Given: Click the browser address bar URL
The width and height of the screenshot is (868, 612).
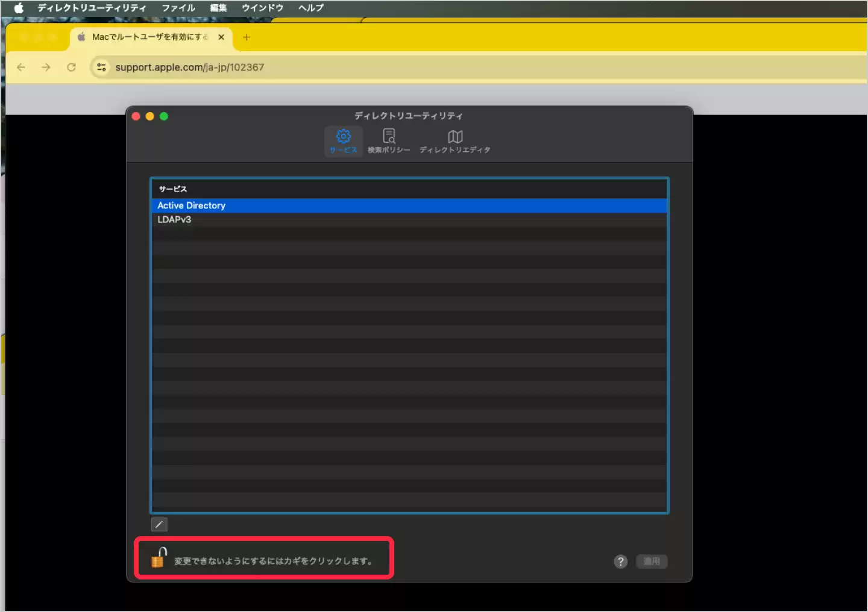Looking at the screenshot, I should point(189,67).
